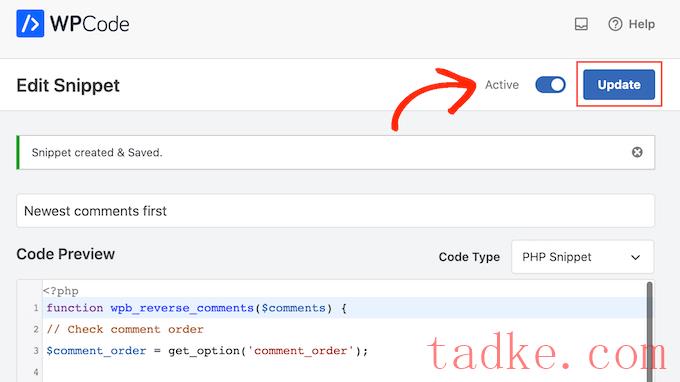Screen dimensions: 680x382
Task: Dismiss the 'Snippet created & Saved' notice
Action: (x=637, y=152)
